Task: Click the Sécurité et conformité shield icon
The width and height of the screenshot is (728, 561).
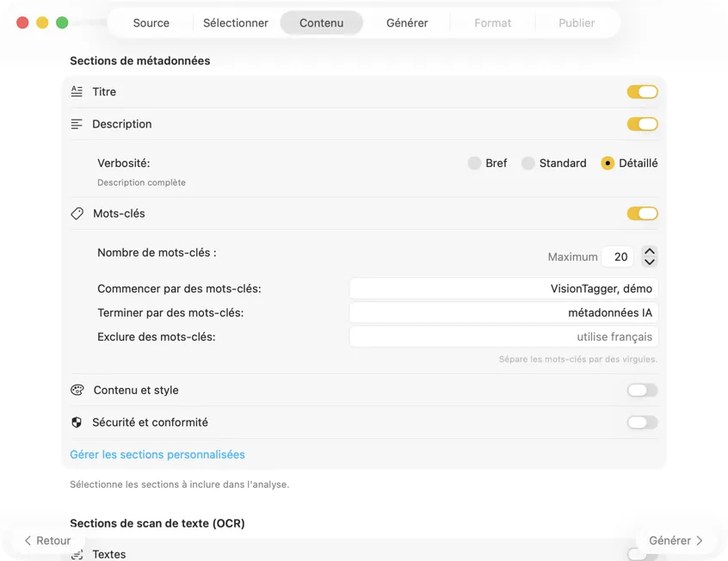Action: point(77,422)
